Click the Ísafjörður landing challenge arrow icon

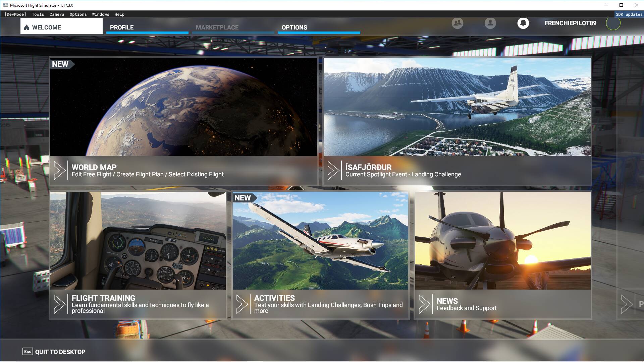334,170
